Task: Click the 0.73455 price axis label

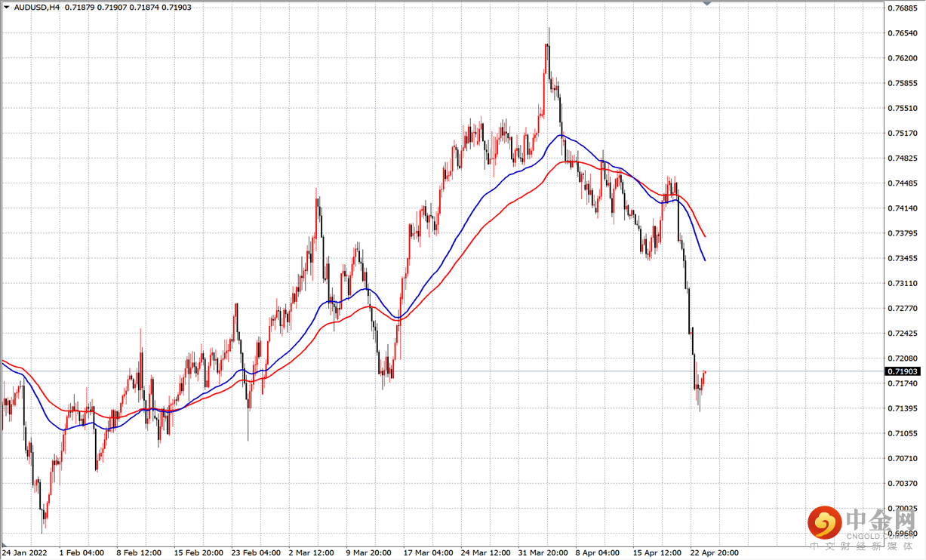Action: click(x=903, y=258)
